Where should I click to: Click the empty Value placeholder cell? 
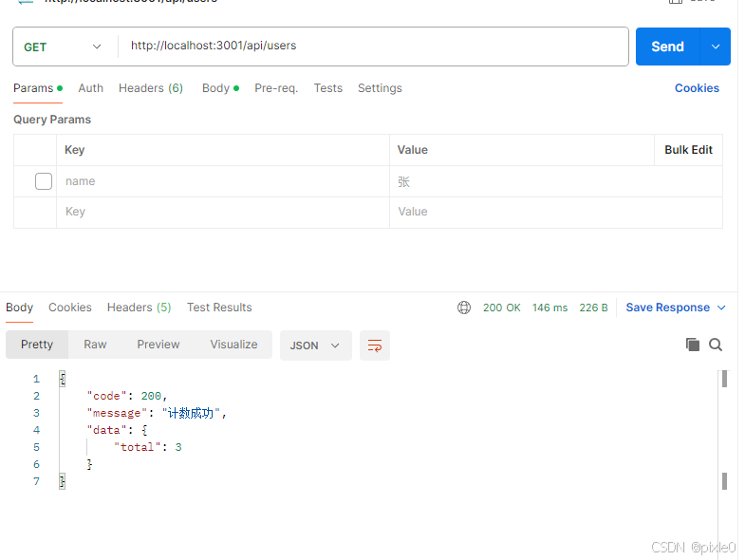[556, 212]
